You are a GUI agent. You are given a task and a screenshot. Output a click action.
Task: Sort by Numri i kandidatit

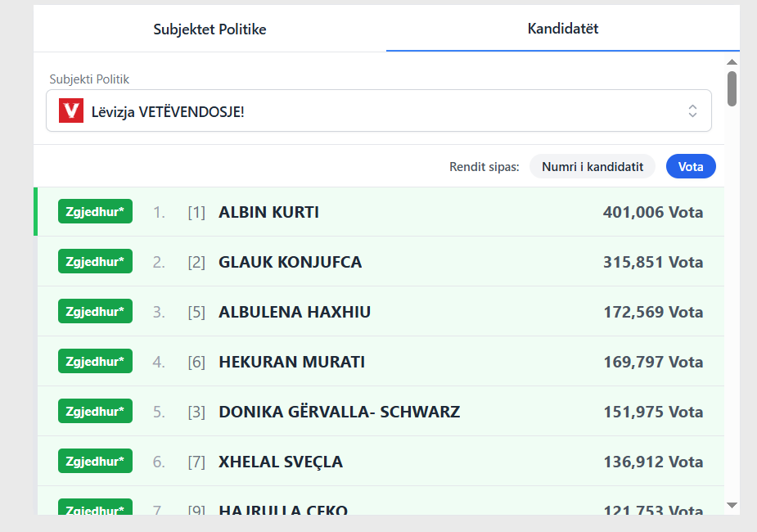click(x=593, y=166)
